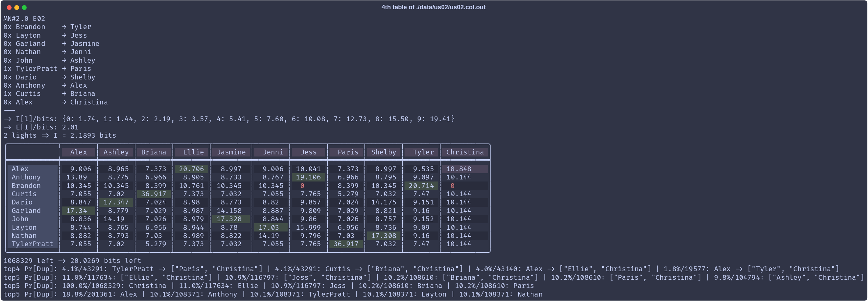Minimize the window using the yellow button
Screen dimensions: 868x301
[x=17, y=8]
